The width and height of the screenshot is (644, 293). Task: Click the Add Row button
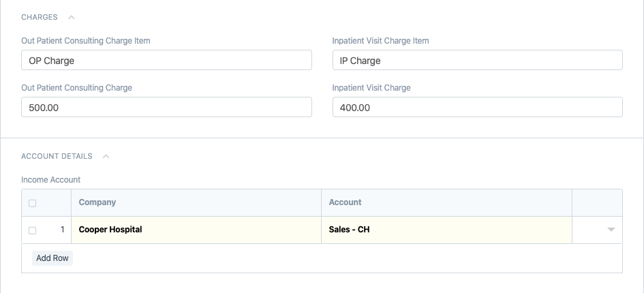pos(52,258)
